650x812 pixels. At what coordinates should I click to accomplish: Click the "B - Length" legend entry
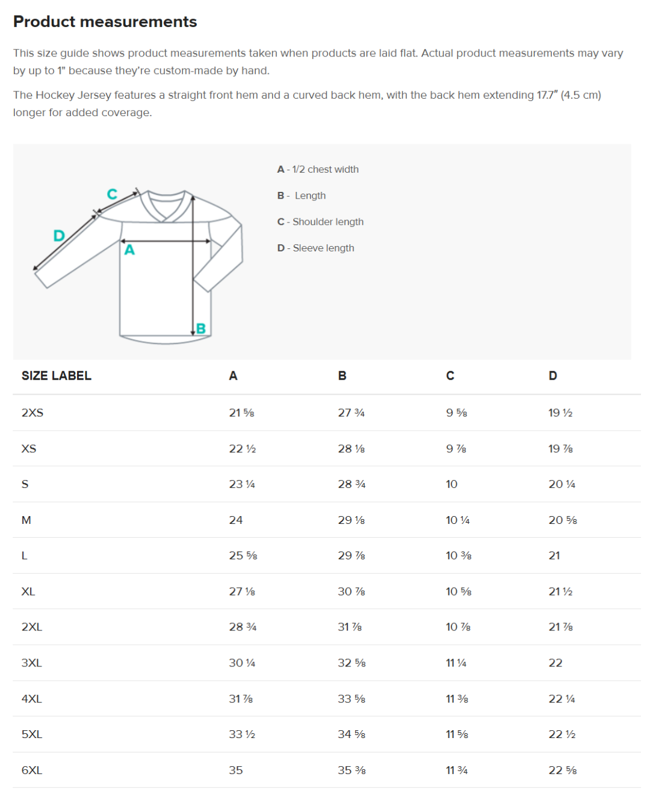(302, 195)
